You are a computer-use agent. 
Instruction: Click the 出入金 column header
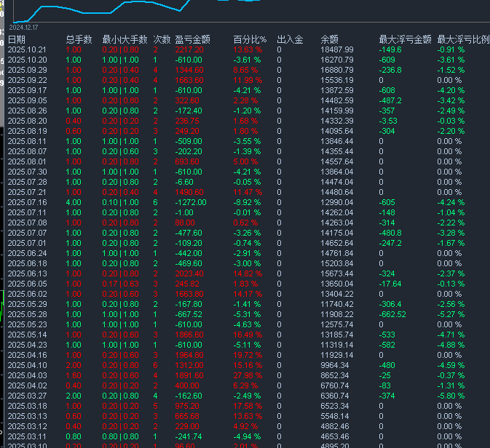pos(290,39)
